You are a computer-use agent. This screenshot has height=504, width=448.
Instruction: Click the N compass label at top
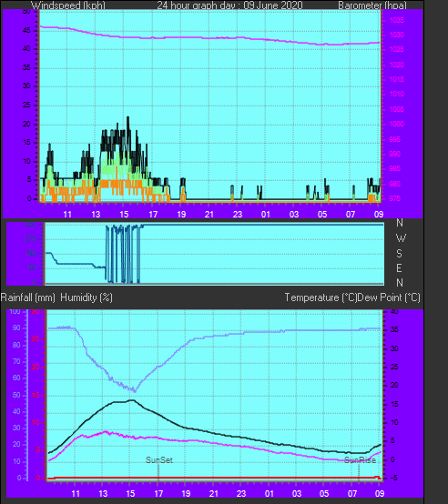[400, 222]
